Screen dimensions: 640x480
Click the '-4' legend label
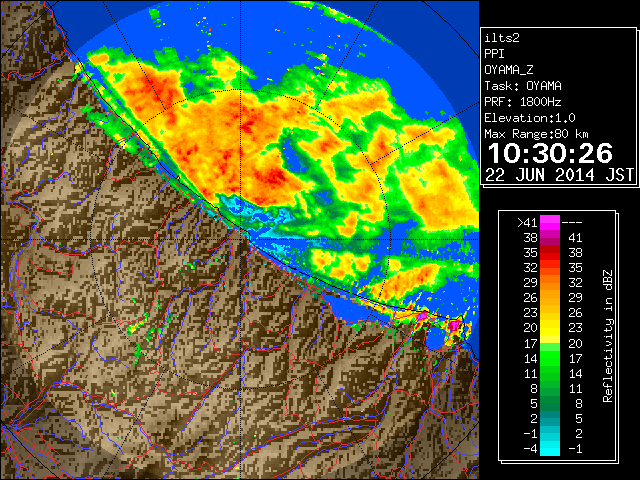[x=530, y=448]
